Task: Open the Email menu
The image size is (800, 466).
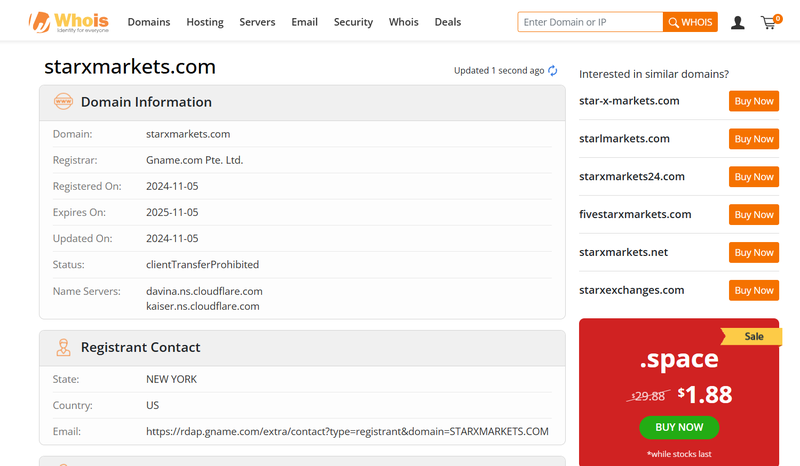Action: [x=305, y=22]
